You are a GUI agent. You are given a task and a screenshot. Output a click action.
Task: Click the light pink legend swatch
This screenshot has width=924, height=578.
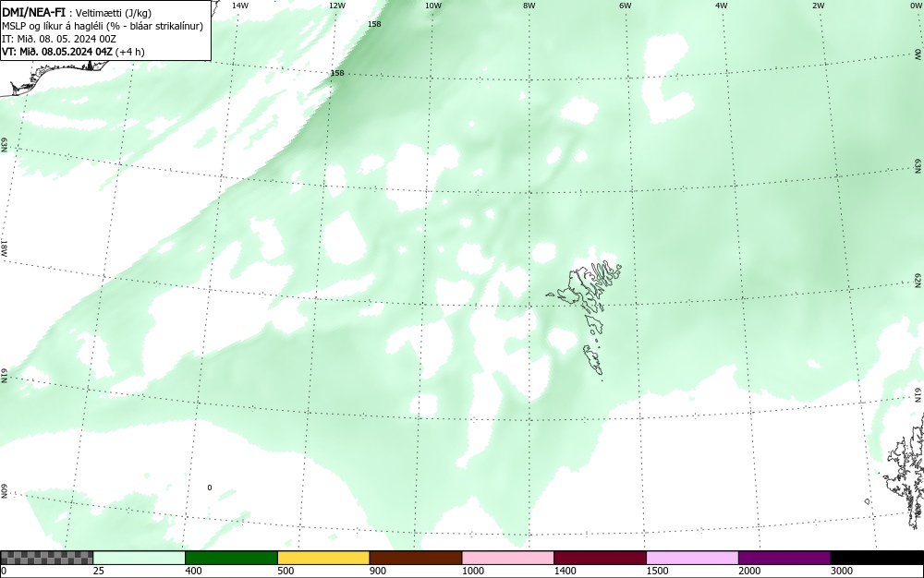[x=508, y=558]
